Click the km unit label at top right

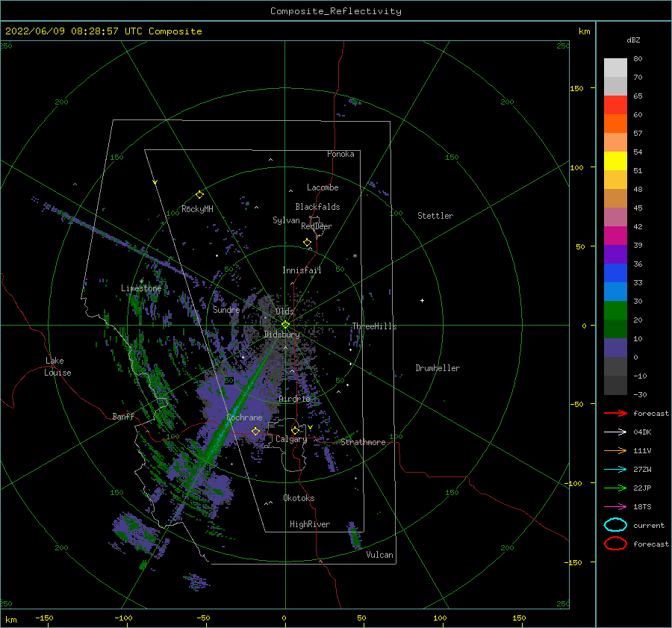click(x=585, y=31)
